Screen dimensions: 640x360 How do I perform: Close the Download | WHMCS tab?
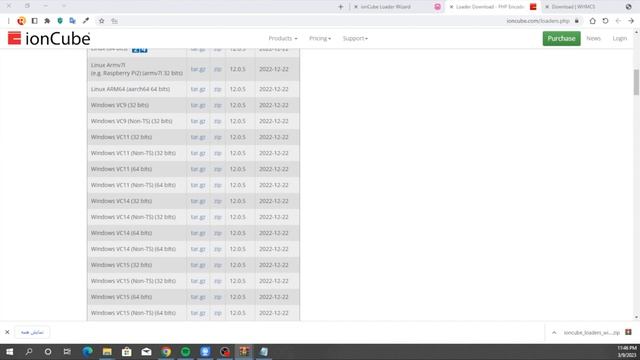tap(547, 7)
